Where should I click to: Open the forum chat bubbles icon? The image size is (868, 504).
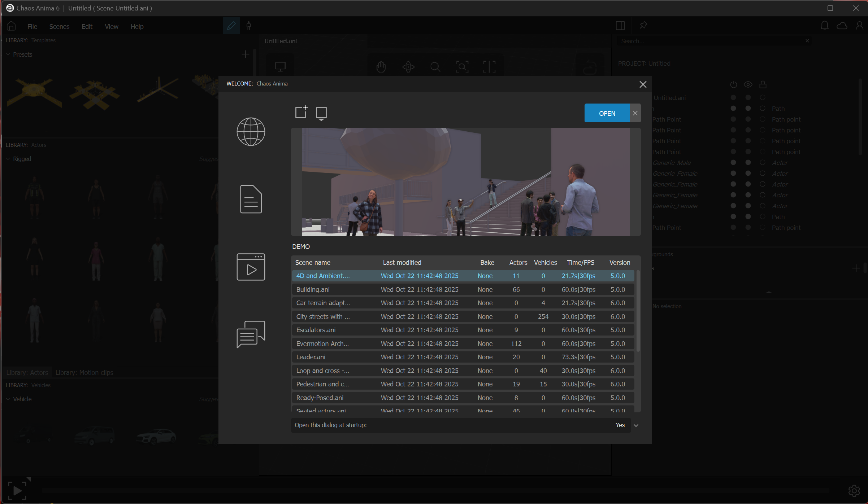point(251,334)
